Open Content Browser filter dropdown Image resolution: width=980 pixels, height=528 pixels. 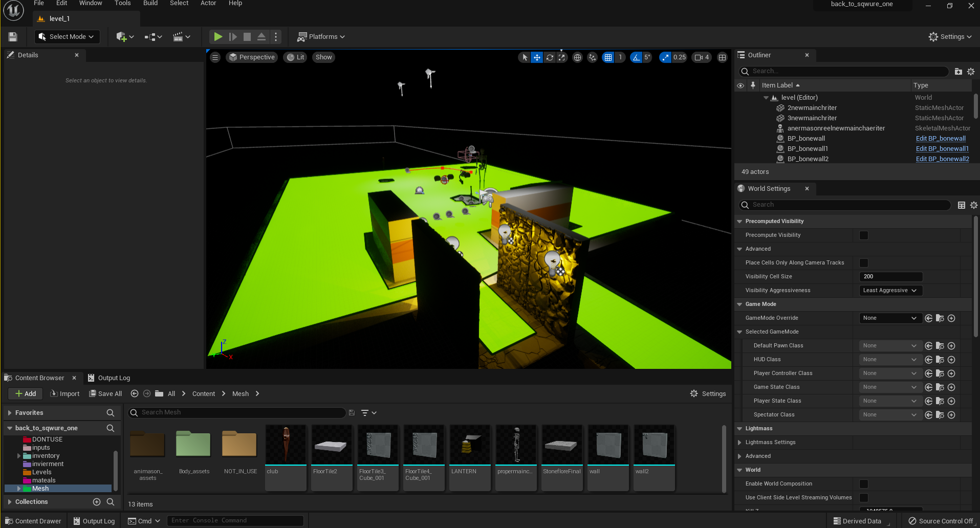[369, 413]
